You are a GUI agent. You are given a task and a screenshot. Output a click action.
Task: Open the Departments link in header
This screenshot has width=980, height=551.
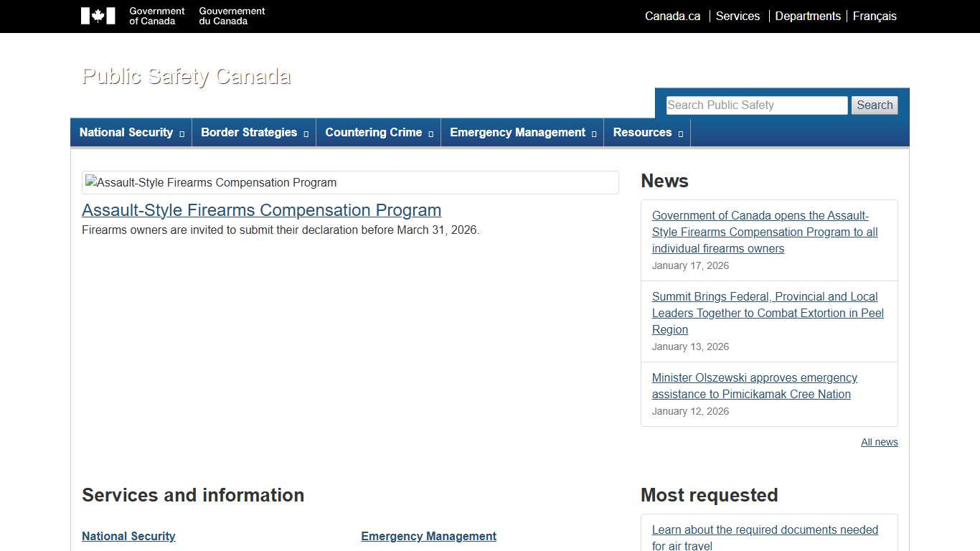click(808, 16)
